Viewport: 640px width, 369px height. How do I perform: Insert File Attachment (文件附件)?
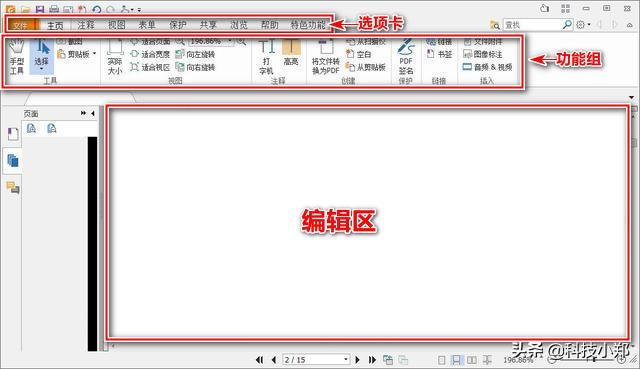click(482, 42)
